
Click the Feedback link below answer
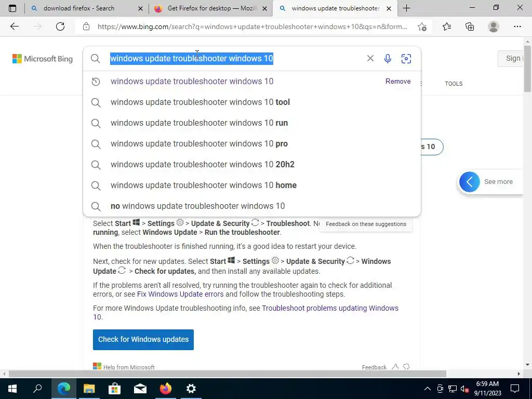tap(374, 367)
